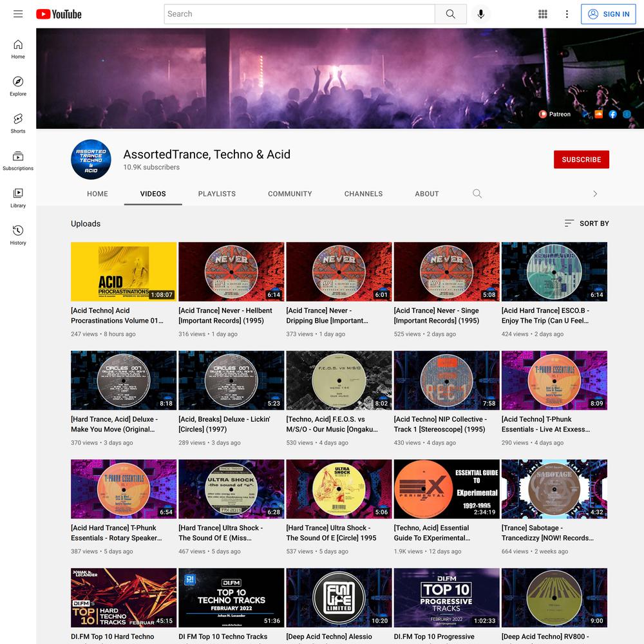Screen dimensions: 644x644
Task: Open the hamburger guide menu
Action: point(18,14)
